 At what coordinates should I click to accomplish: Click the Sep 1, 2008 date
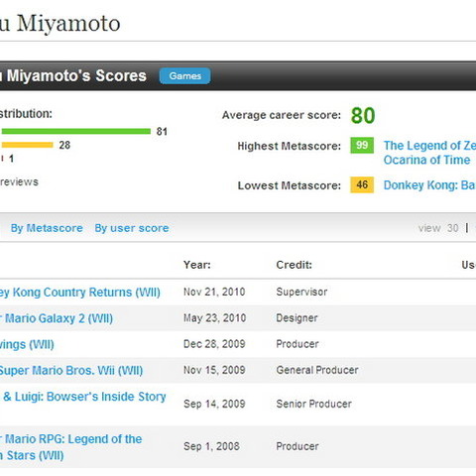click(211, 446)
